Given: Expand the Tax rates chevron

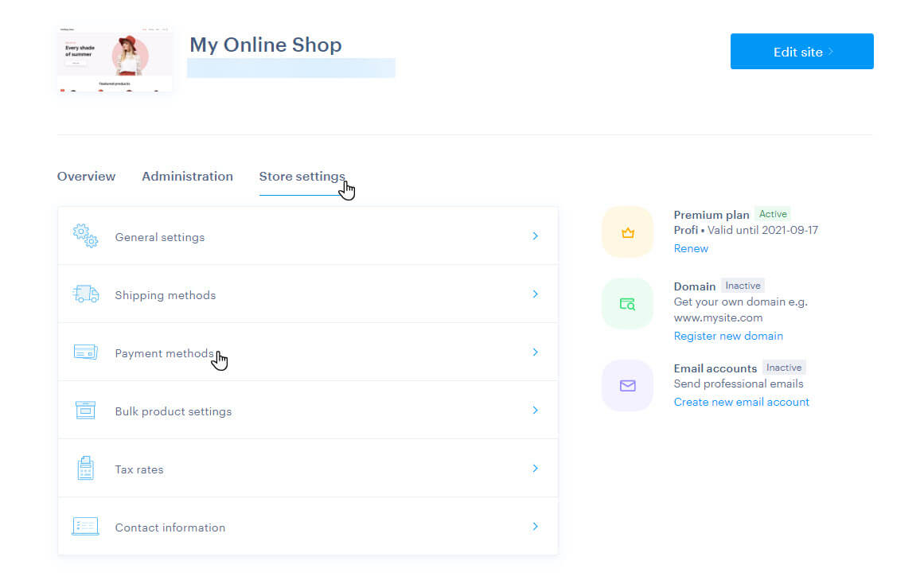Looking at the screenshot, I should pos(535,468).
